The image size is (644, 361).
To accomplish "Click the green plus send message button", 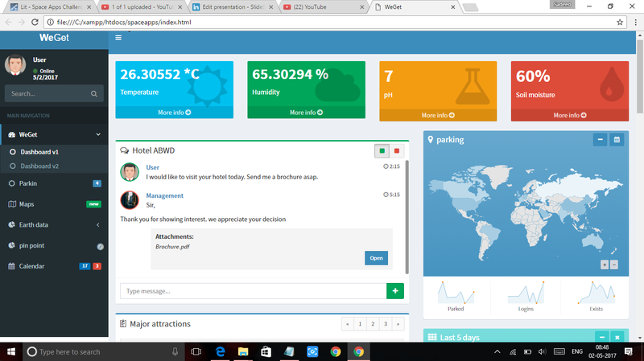I will (395, 290).
